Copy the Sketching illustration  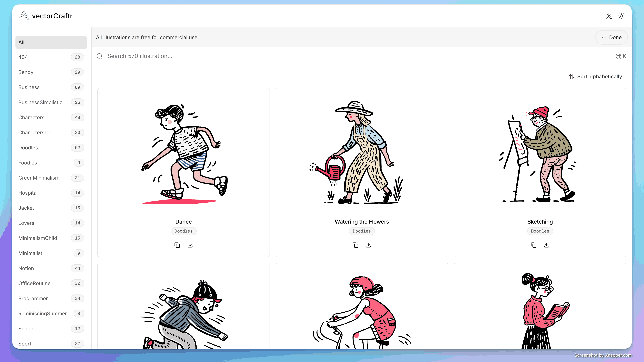point(533,245)
